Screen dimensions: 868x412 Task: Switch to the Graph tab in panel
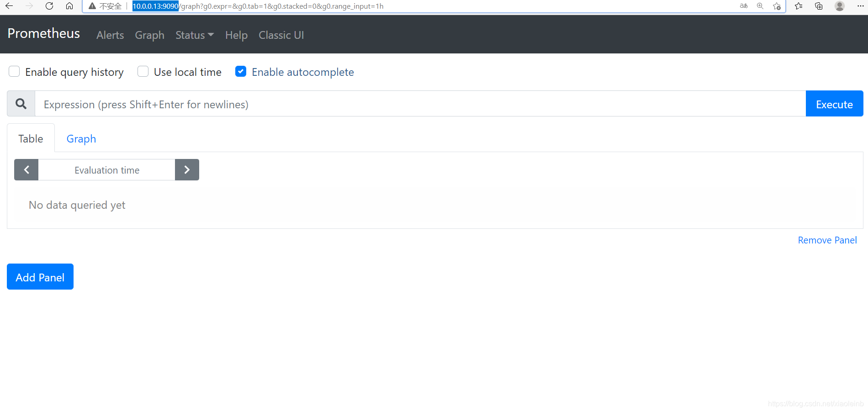click(x=81, y=138)
